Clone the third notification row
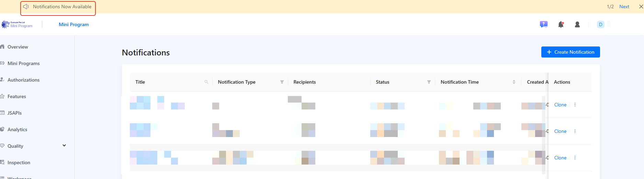Viewport: 644px width, 179px height. coord(560,158)
